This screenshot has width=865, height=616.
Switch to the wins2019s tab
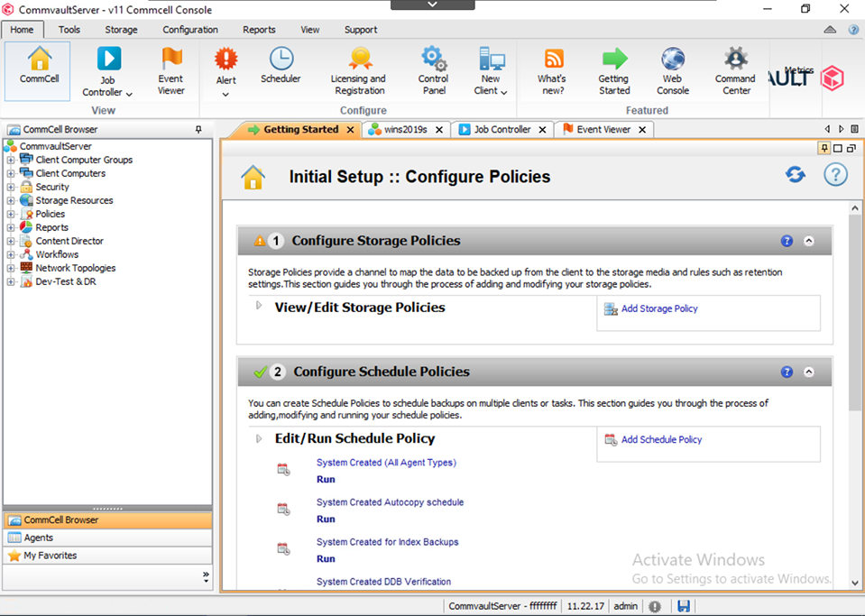(406, 130)
